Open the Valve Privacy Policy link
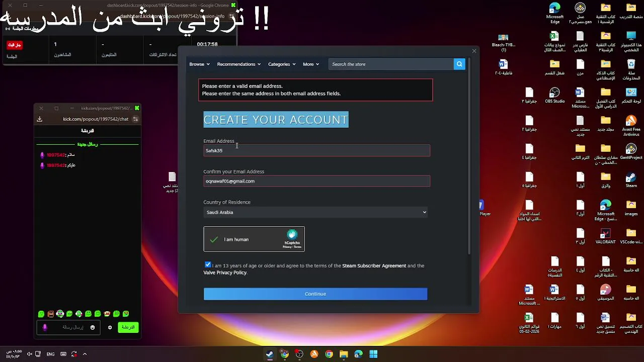 [225, 273]
